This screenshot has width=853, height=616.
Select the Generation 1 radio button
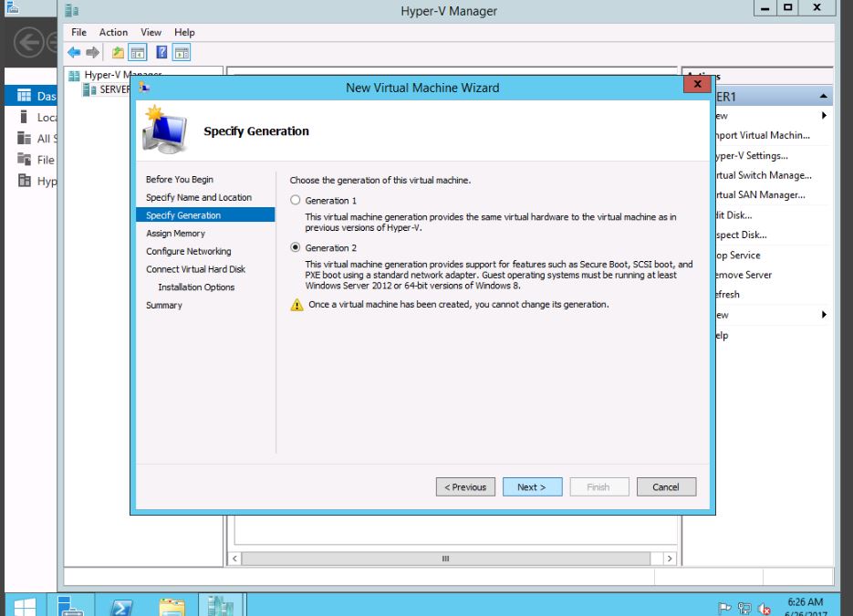click(296, 200)
